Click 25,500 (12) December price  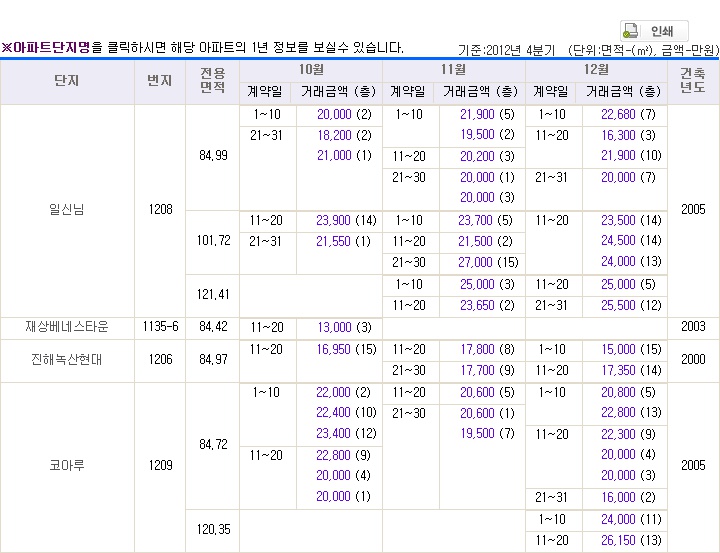pyautogui.click(x=631, y=305)
